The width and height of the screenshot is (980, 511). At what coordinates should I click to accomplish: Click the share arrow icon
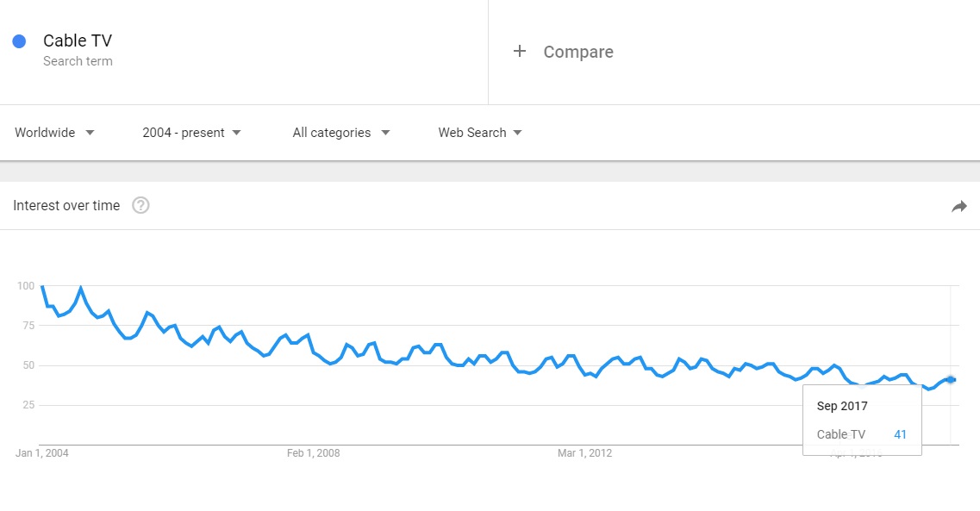coord(959,206)
